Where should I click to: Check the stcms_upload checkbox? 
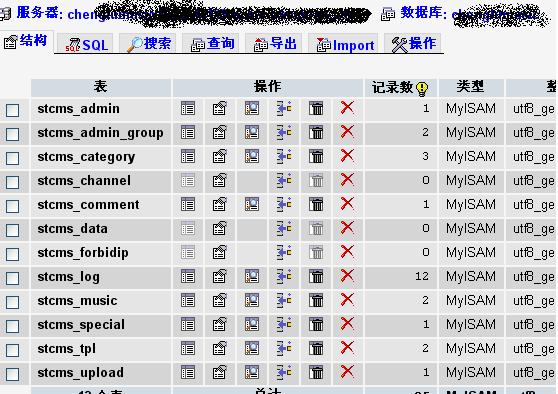(x=12, y=374)
